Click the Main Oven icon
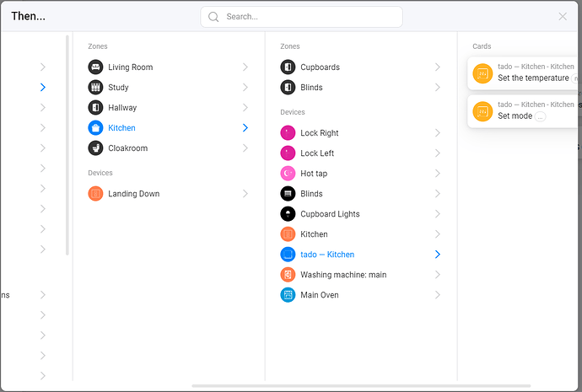The image size is (582, 392). coord(288,295)
